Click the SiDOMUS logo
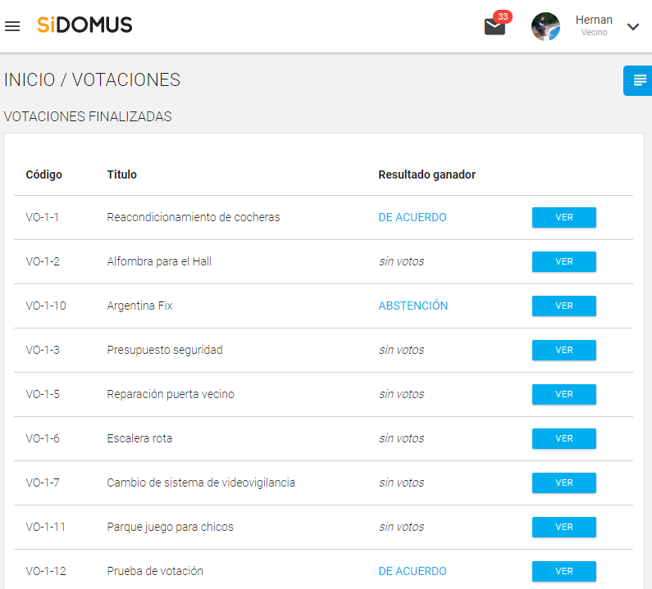Screen dimensions: 652x589 (85, 25)
